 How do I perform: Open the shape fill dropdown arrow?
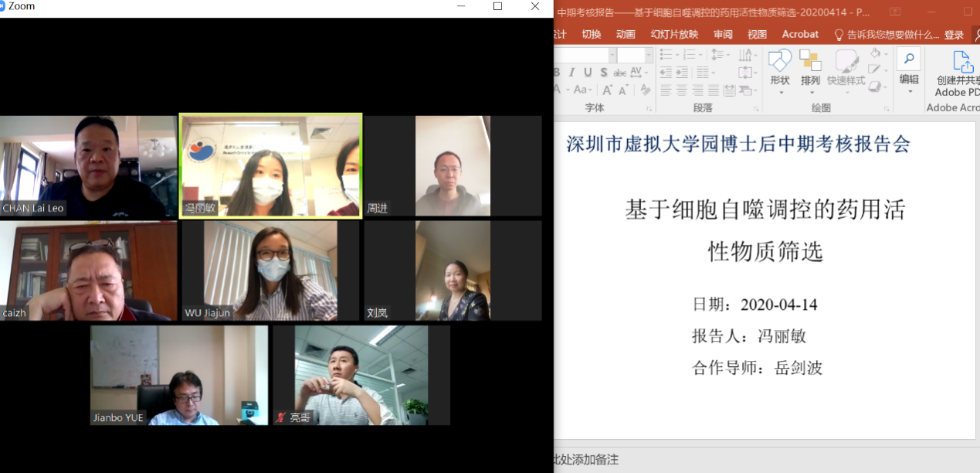[886, 53]
